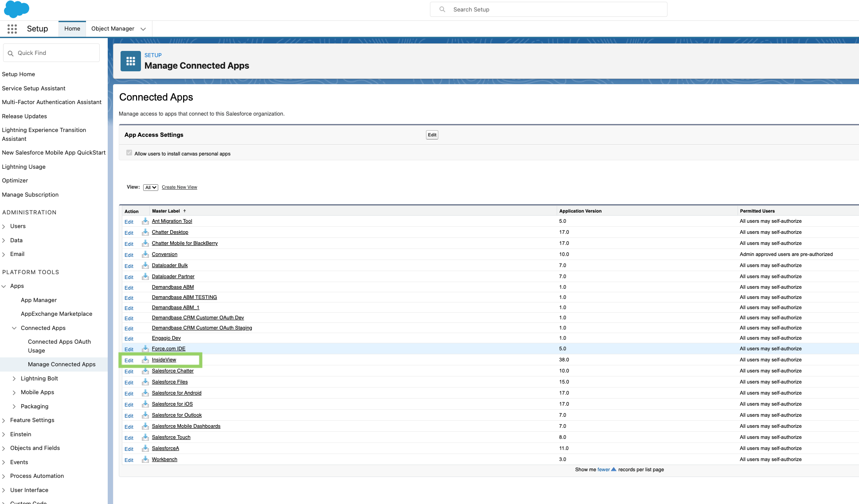Click install icon beside Dataloader Partner
The height and width of the screenshot is (504, 859).
pyautogui.click(x=145, y=276)
